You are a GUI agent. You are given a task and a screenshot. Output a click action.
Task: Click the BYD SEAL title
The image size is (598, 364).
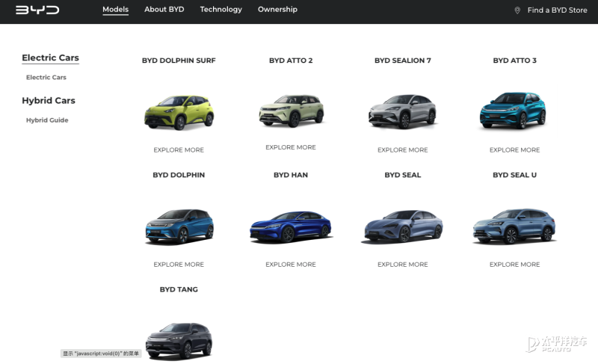coord(403,175)
